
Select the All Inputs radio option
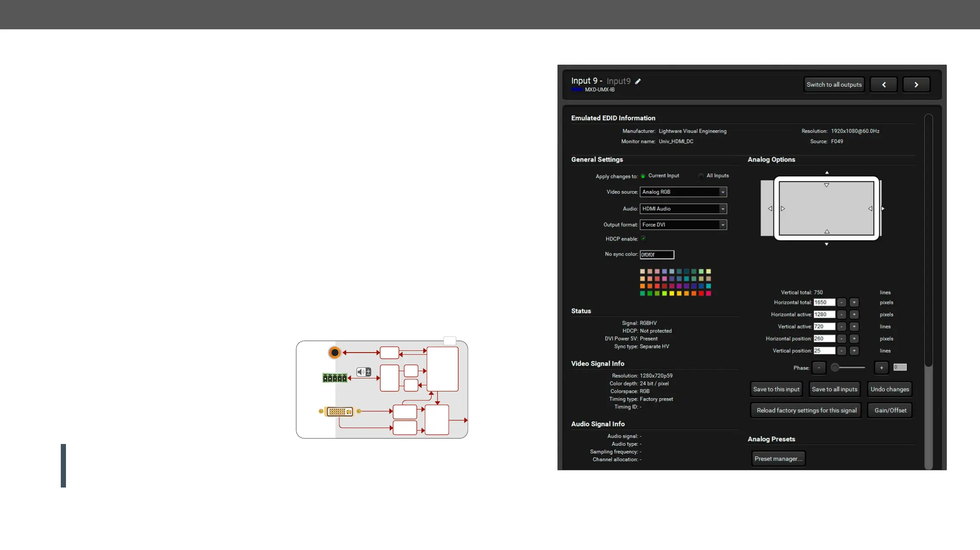pos(701,176)
